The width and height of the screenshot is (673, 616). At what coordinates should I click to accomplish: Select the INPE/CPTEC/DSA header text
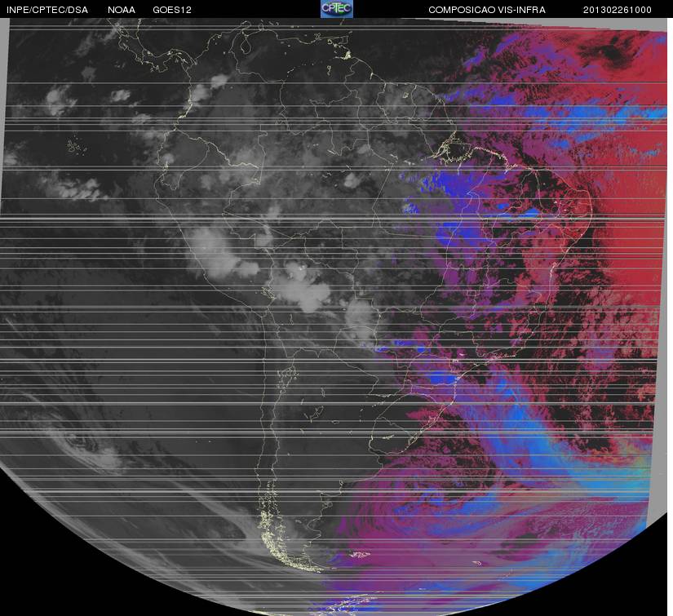[x=47, y=10]
